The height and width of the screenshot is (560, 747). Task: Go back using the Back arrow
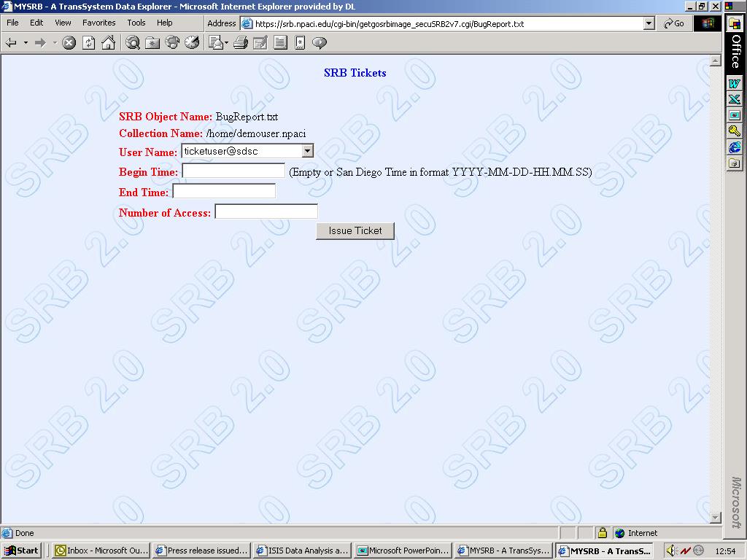pyautogui.click(x=10, y=43)
